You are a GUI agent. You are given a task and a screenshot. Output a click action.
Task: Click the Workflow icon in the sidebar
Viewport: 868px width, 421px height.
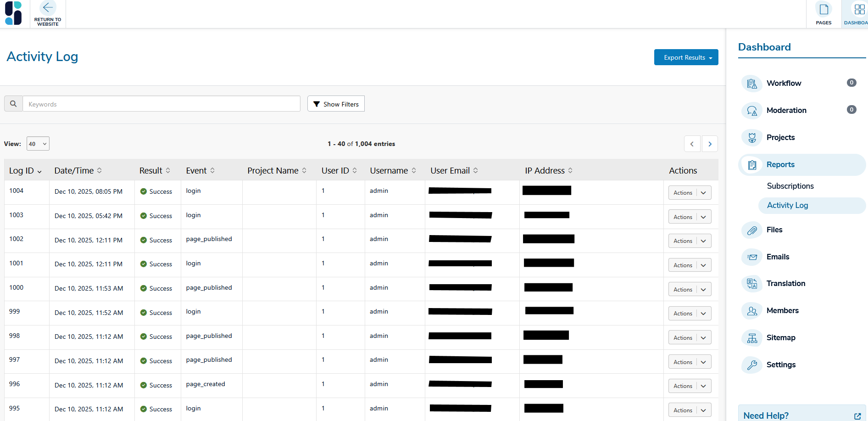(752, 84)
